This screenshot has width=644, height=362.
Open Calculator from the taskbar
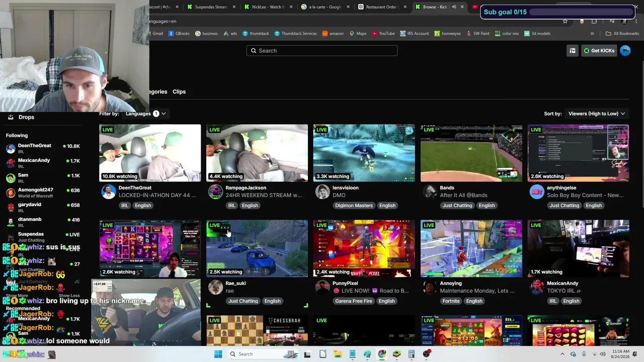(412, 354)
